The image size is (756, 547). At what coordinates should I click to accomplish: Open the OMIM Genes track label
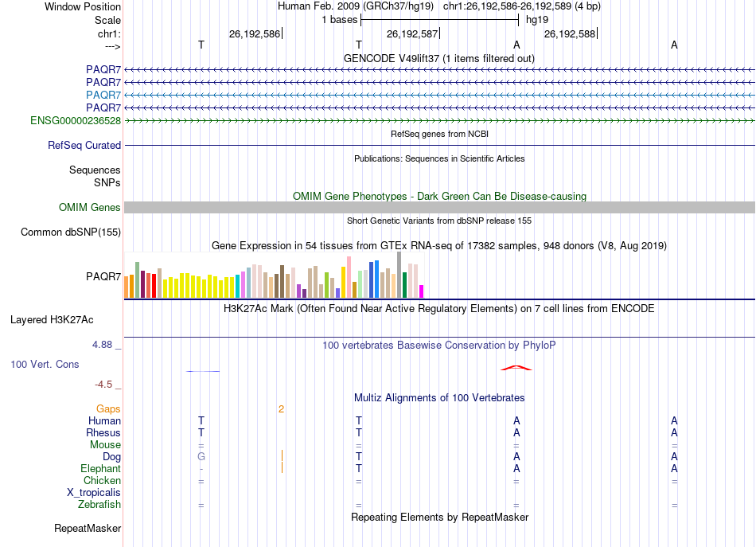click(x=90, y=208)
